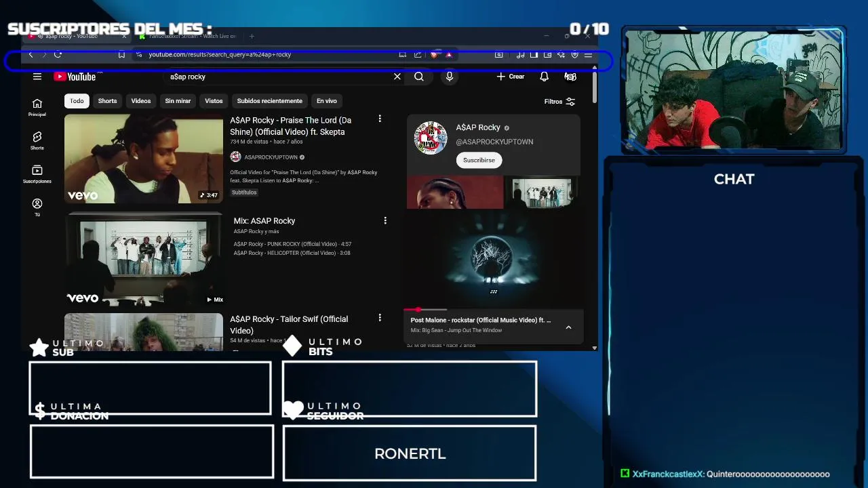Click the YouTube logo
Image resolution: width=868 pixels, height=488 pixels.
pos(75,77)
